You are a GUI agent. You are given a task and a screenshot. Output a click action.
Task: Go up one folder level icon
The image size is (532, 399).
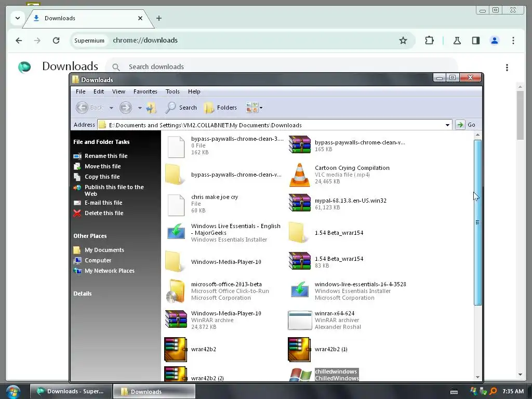151,108
